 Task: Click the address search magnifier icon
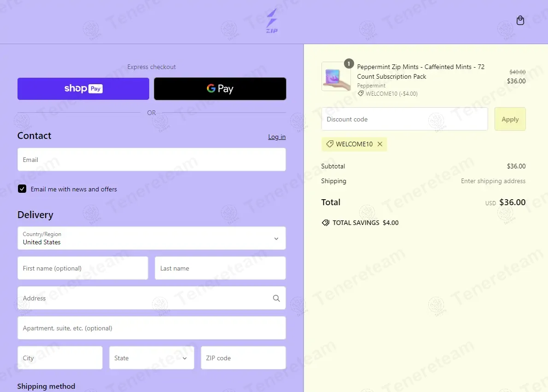pos(276,298)
